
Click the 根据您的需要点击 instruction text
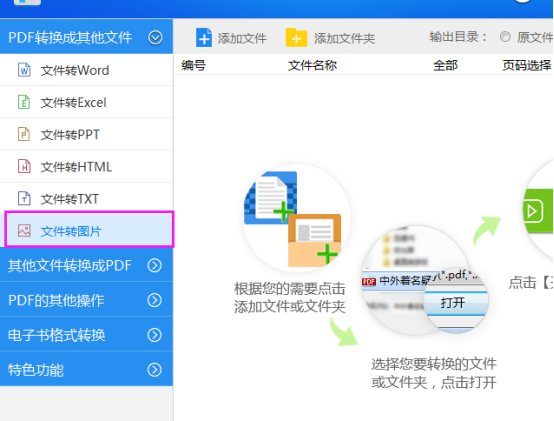point(290,289)
